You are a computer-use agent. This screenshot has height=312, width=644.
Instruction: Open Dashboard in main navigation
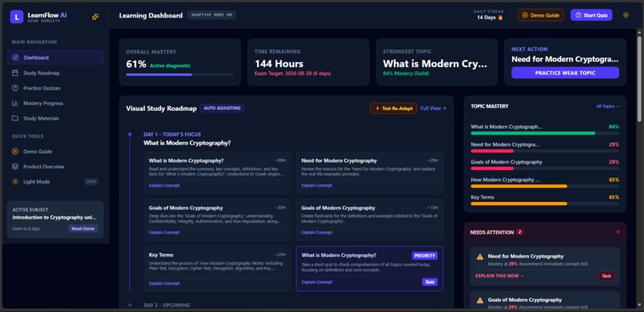click(55, 57)
